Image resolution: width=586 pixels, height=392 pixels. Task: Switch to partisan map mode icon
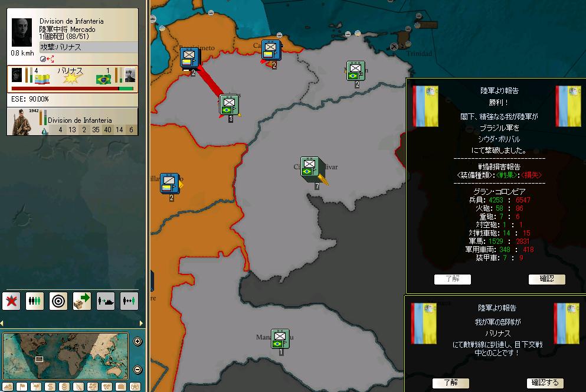click(79, 387)
